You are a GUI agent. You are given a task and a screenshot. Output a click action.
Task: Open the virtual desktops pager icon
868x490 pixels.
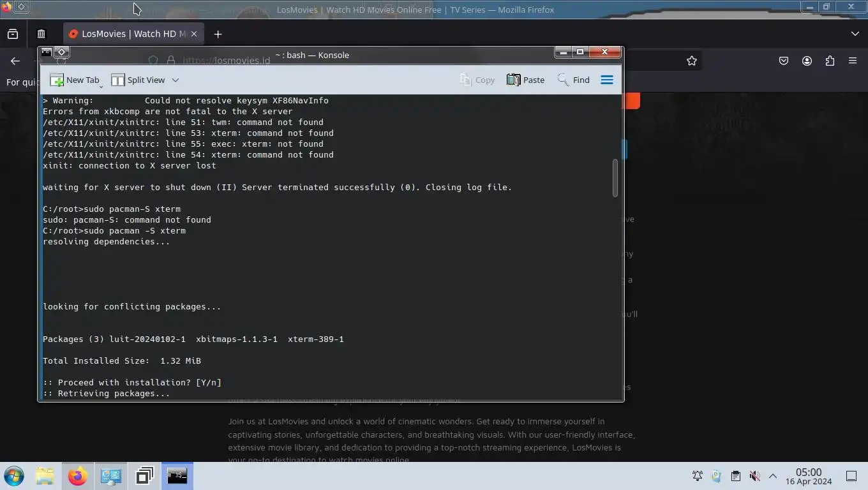pos(144,476)
